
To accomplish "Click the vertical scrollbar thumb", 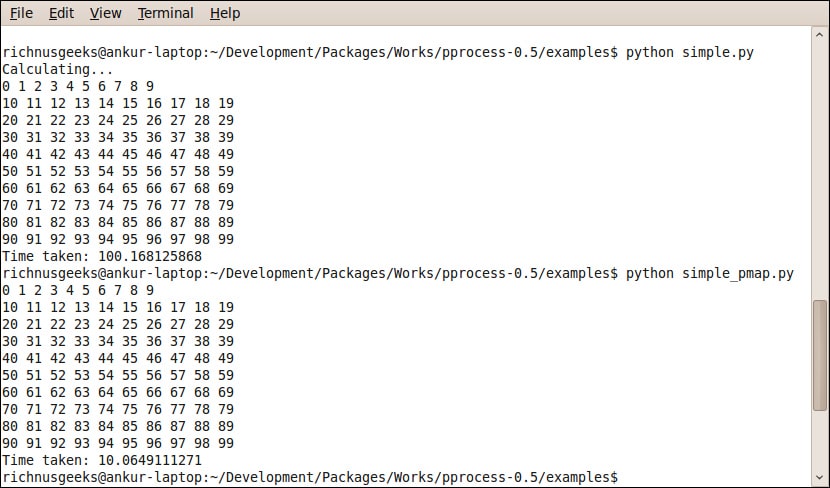I will pyautogui.click(x=820, y=354).
